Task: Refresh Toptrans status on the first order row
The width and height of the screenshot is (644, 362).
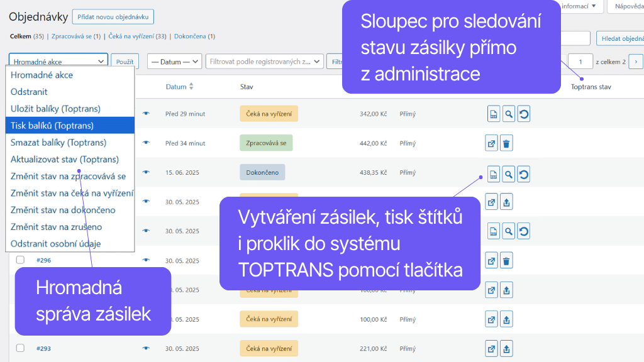Action: tap(523, 113)
